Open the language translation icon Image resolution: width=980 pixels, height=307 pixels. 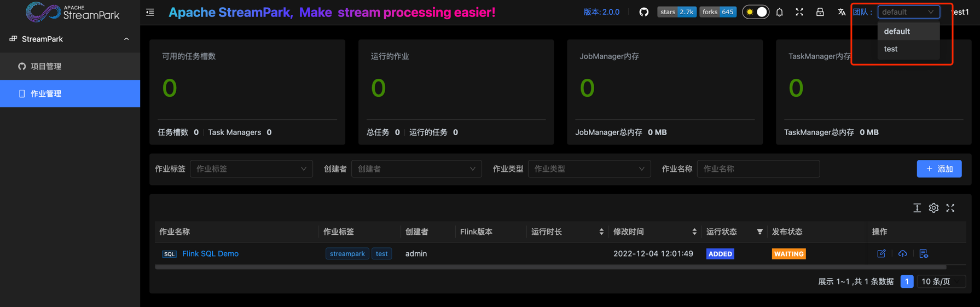[x=841, y=12]
